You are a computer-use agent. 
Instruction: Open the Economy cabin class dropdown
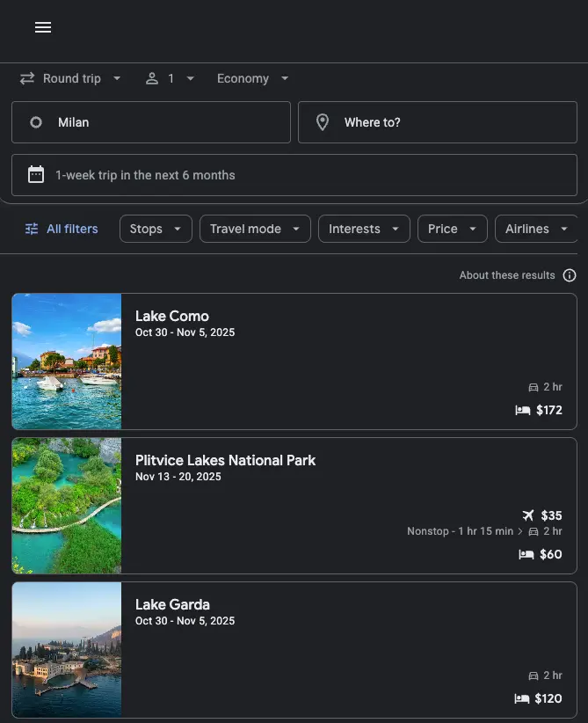point(252,78)
